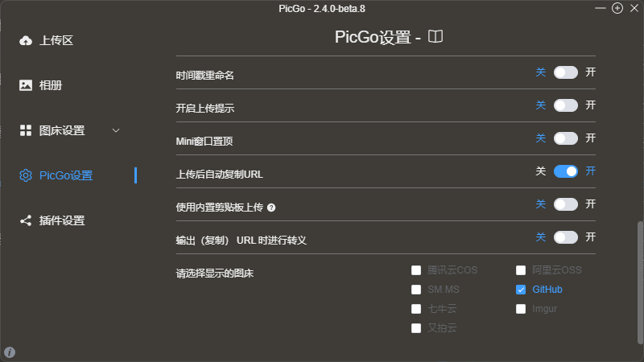
Task: Turn off the 上传后自动复制URL switch
Action: point(566,171)
